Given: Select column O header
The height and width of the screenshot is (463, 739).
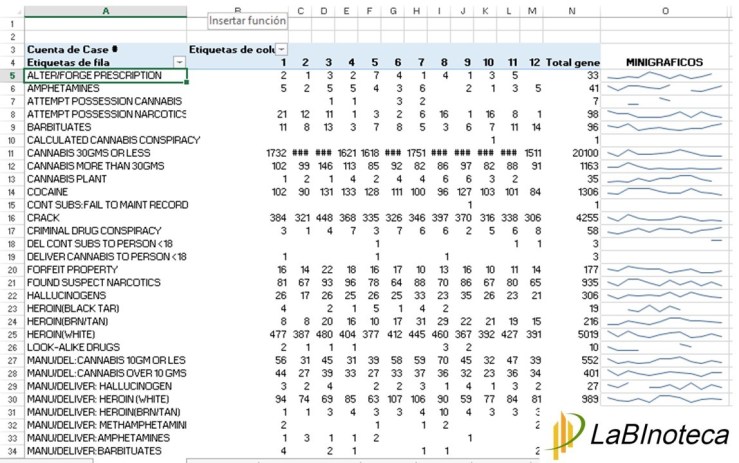Looking at the screenshot, I should click(x=665, y=11).
